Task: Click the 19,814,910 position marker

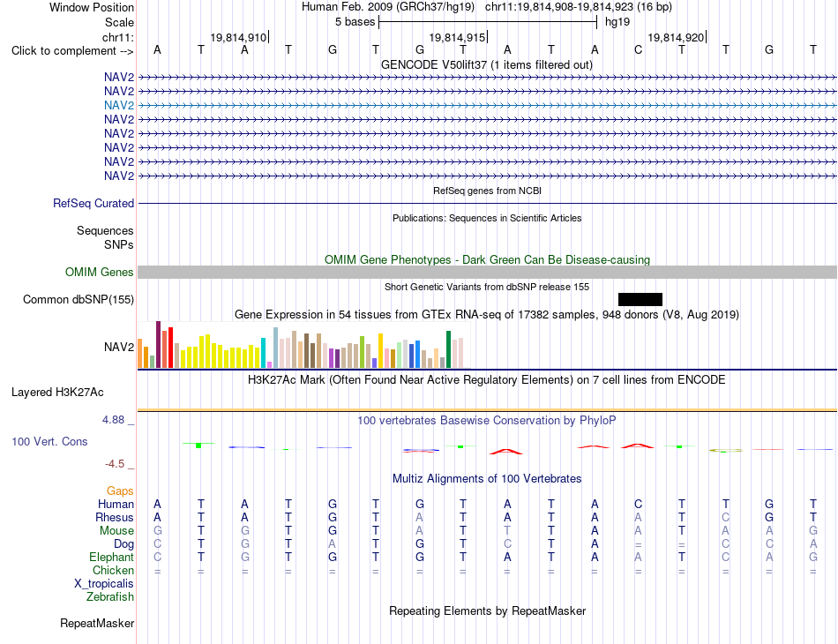Action: click(238, 37)
